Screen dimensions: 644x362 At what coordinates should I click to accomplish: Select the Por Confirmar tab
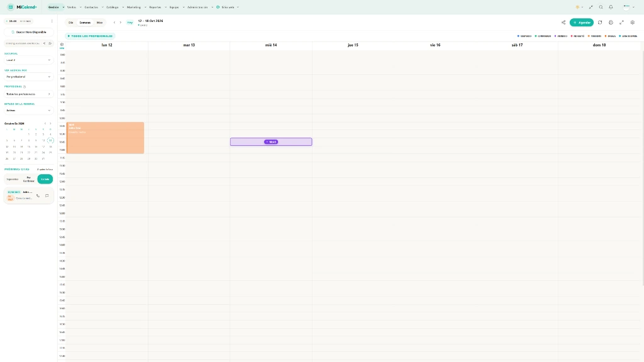29,179
